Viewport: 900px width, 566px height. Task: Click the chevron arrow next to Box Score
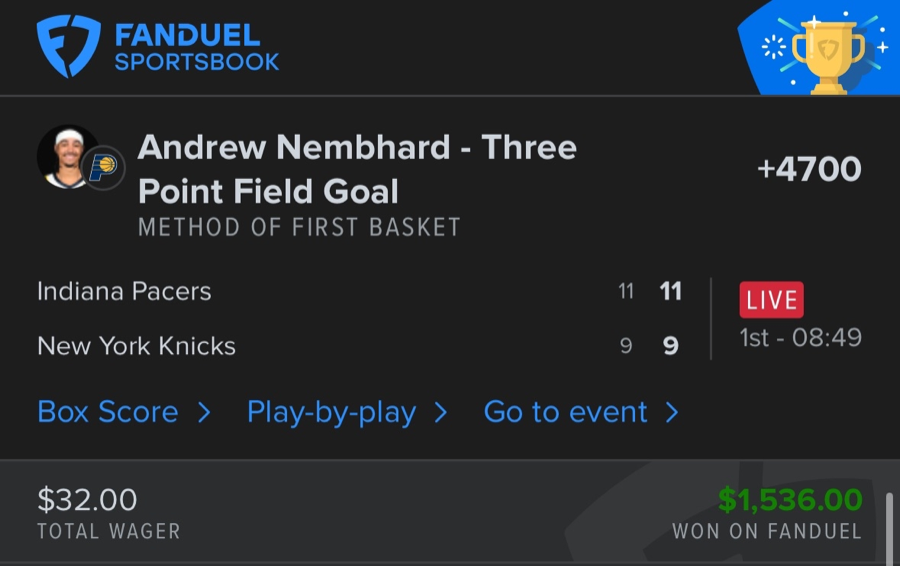[x=204, y=412]
